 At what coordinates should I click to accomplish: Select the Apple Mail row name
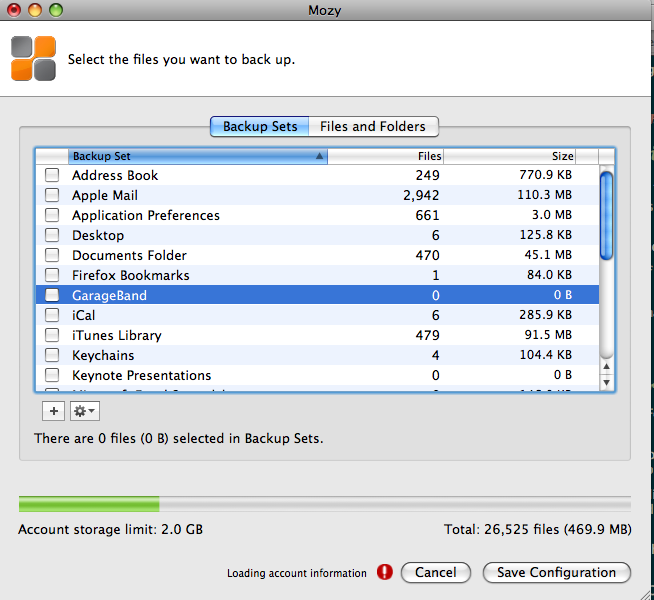point(105,195)
